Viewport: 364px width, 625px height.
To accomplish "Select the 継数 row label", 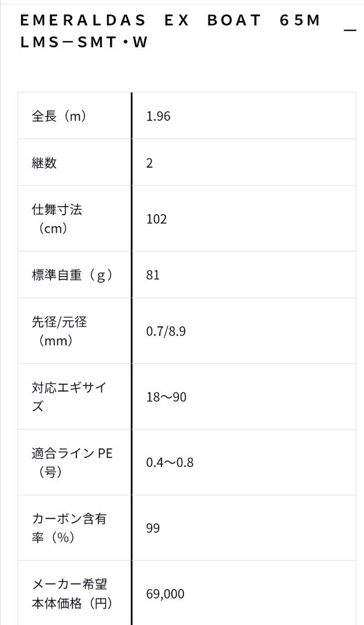I will pos(44,163).
